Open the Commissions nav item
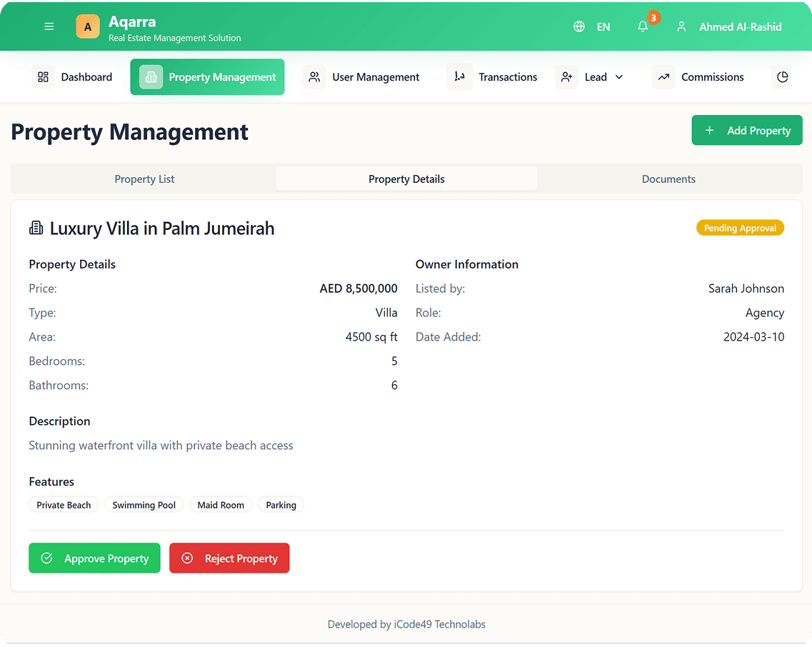This screenshot has height=647, width=812. click(x=698, y=76)
